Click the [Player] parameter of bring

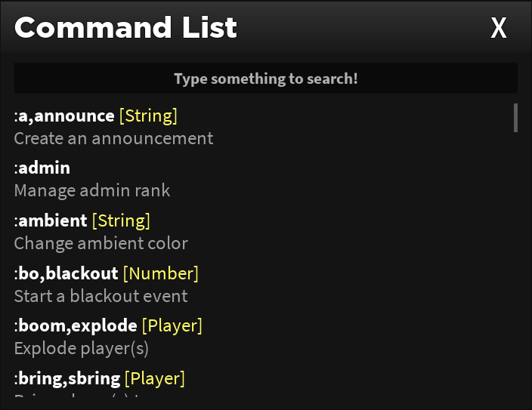tap(154, 378)
